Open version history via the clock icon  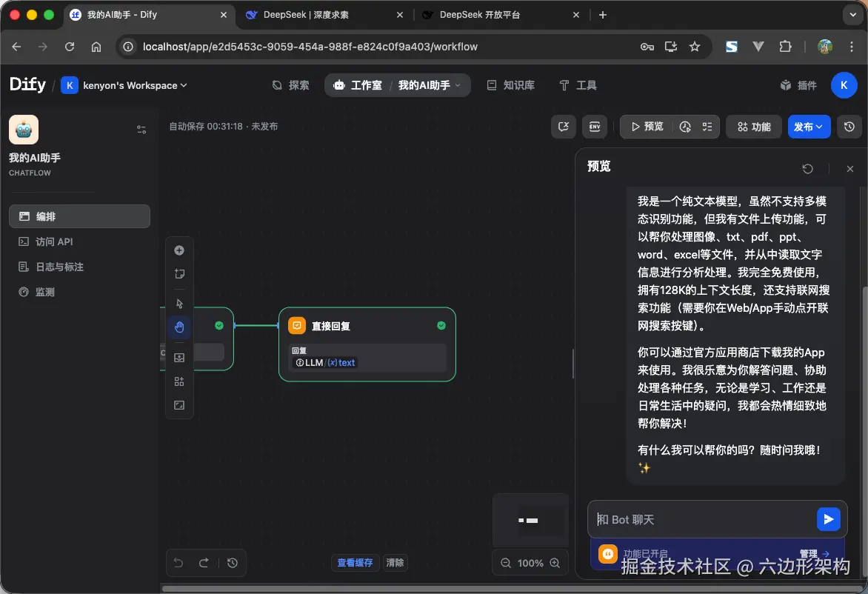[x=849, y=127]
